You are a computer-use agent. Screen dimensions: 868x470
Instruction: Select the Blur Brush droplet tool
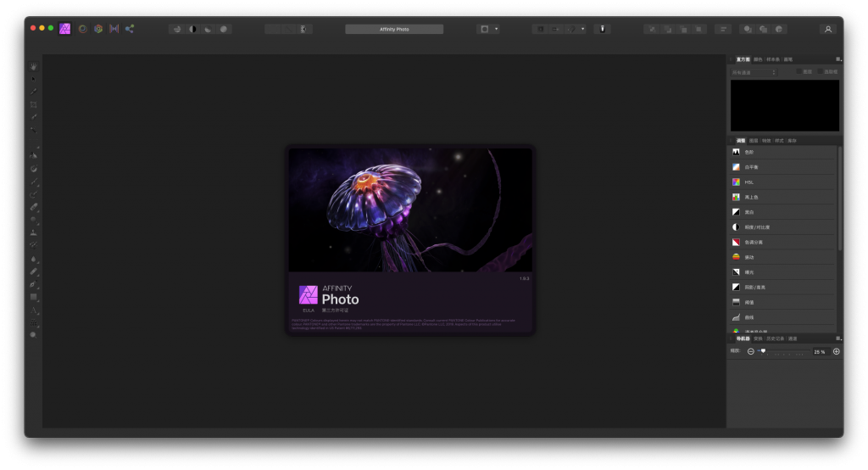(34, 259)
